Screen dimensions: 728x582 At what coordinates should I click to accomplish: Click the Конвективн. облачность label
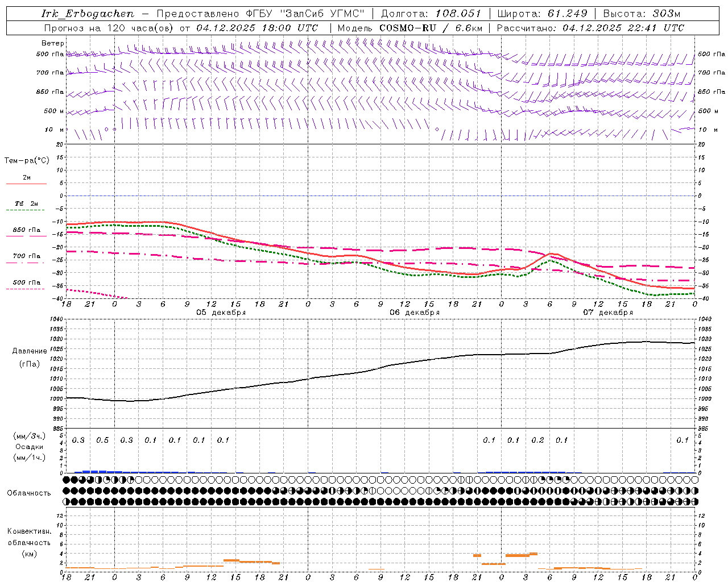(x=29, y=537)
